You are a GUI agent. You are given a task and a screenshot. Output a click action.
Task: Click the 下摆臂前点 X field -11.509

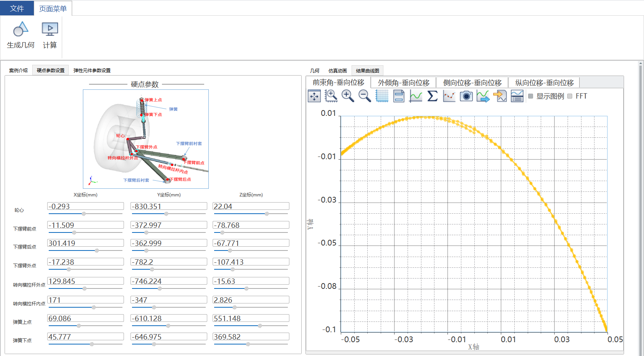pos(86,225)
